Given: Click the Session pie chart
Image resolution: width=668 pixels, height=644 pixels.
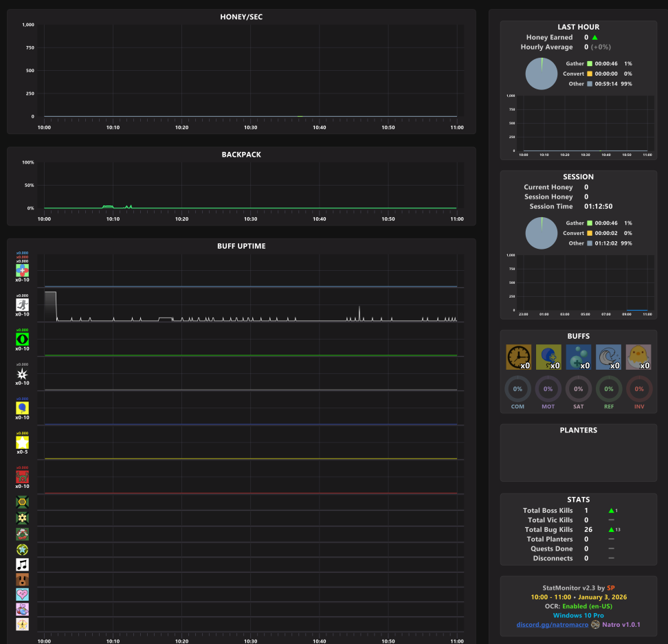Looking at the screenshot, I should (x=542, y=233).
